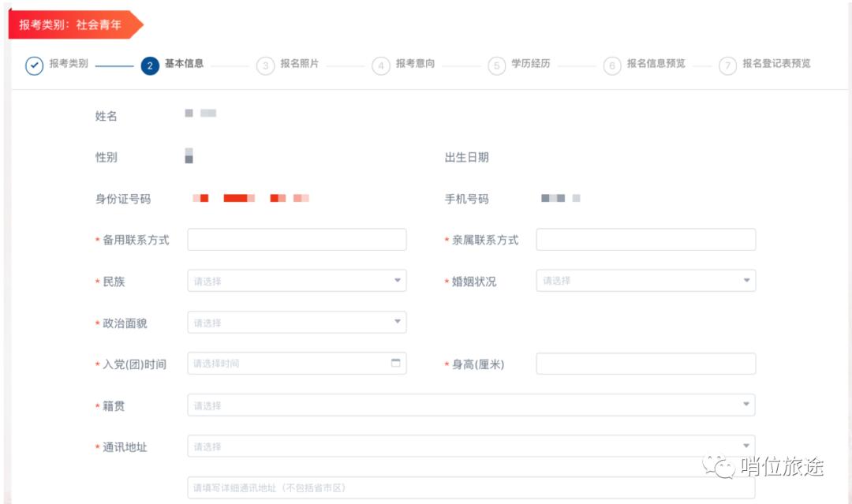This screenshot has height=504, width=852.
Task: Click the step 7 circle before 报名登记表预览
Action: pyautogui.click(x=727, y=66)
